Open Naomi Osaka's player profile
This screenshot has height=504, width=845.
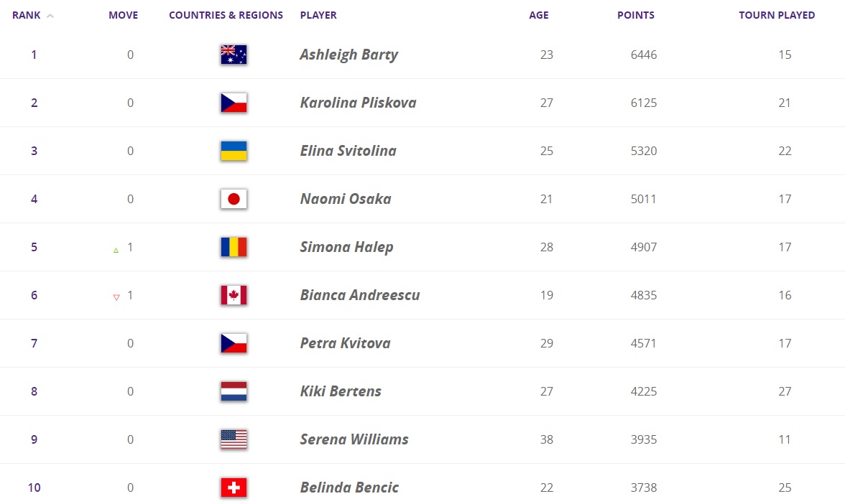346,199
